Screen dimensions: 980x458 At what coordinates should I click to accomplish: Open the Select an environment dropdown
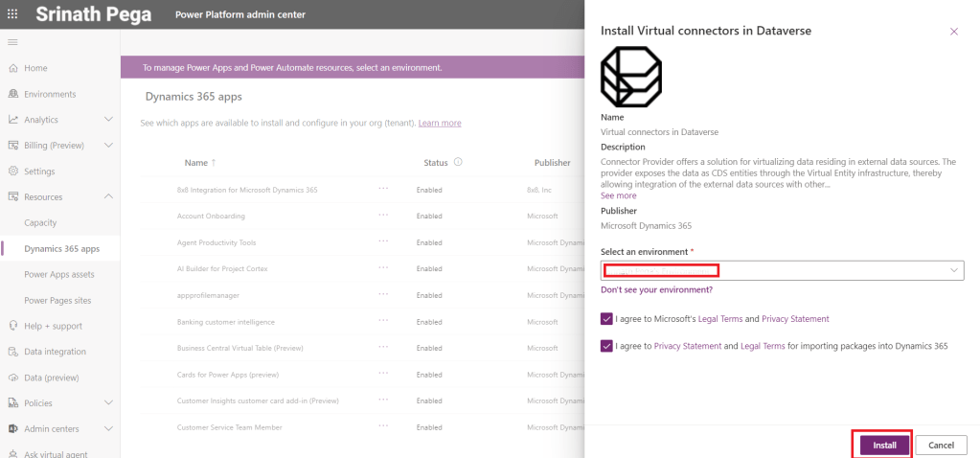782,271
